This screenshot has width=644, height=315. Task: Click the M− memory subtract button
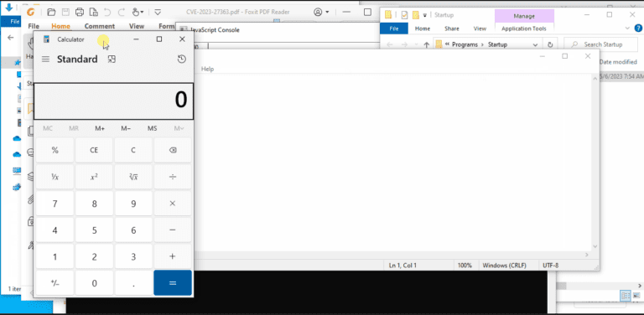click(x=126, y=128)
